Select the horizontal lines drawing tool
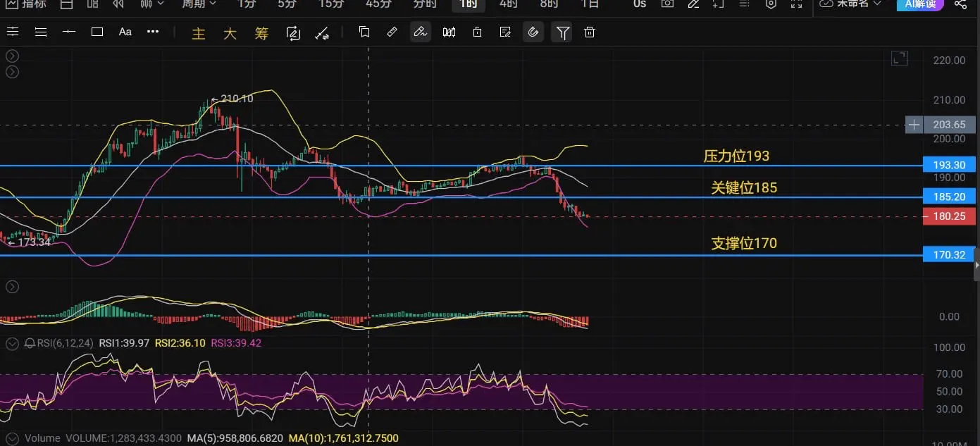Viewport: 980px width, 446px height. 41,32
